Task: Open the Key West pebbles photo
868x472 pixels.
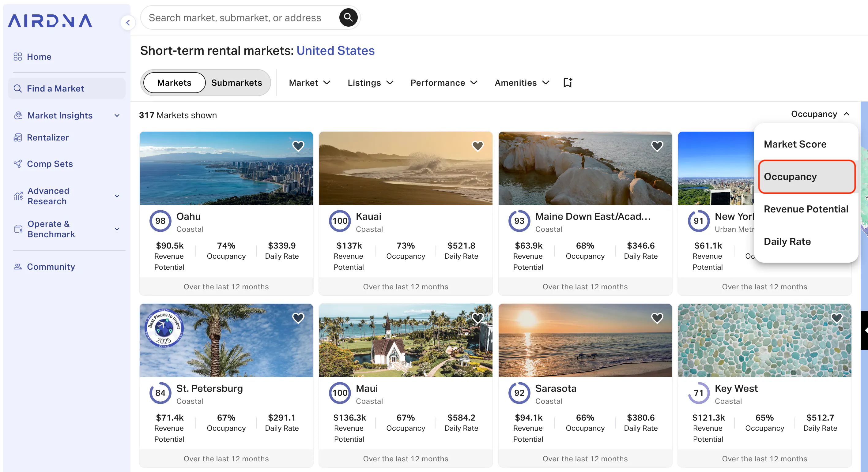Action: pos(764,340)
